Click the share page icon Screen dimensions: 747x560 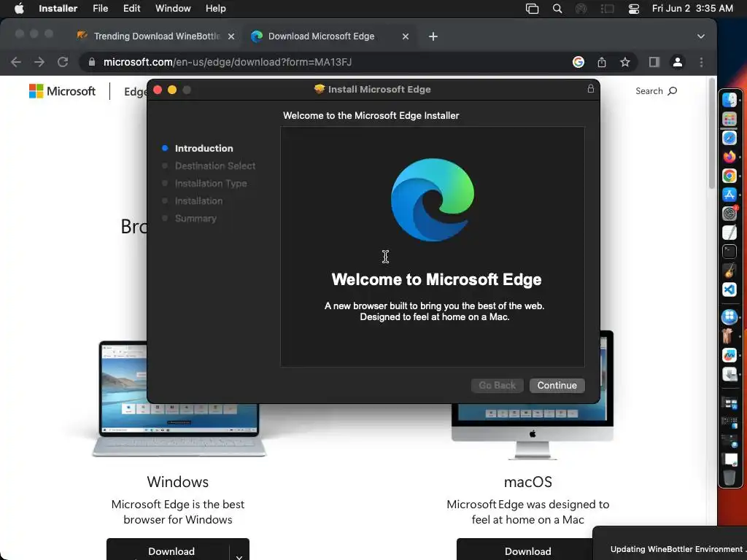click(x=602, y=62)
